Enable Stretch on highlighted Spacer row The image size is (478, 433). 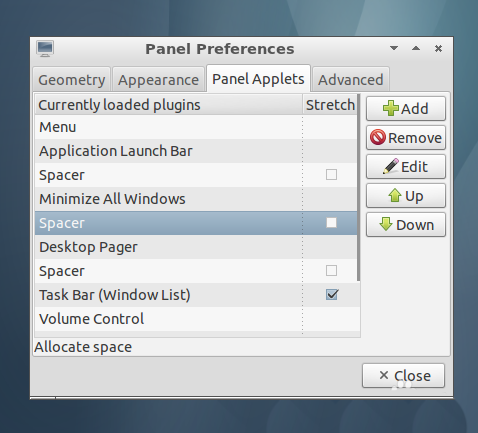point(331,223)
